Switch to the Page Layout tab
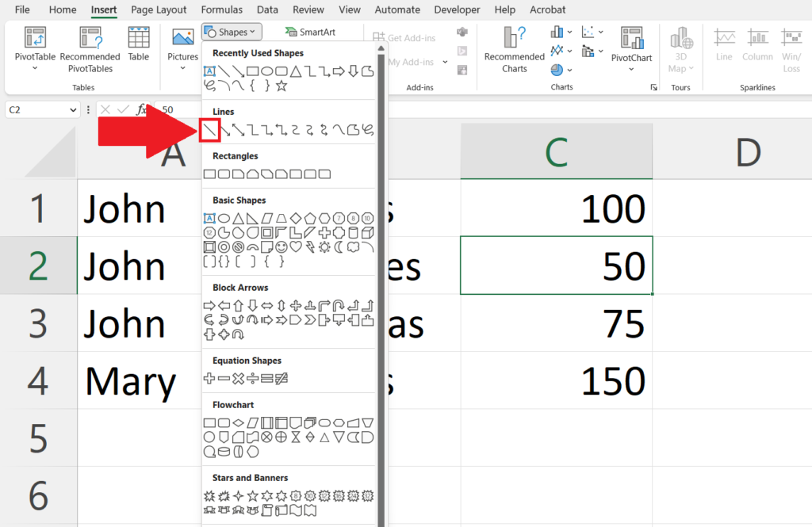This screenshot has width=812, height=527. (x=159, y=10)
